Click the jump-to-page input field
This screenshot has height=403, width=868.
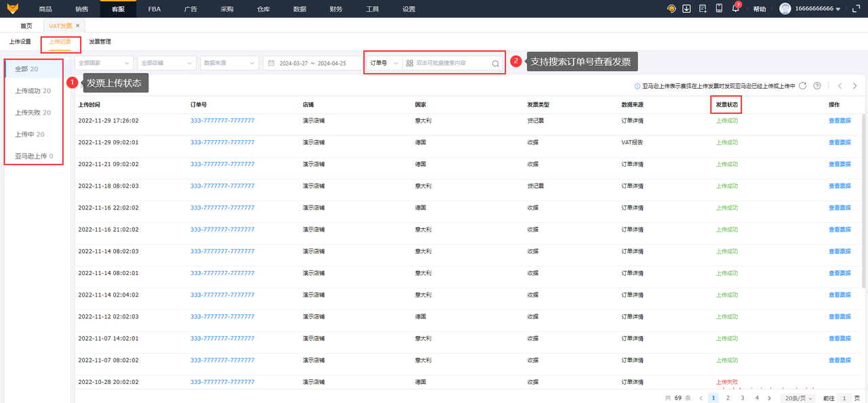pos(844,398)
